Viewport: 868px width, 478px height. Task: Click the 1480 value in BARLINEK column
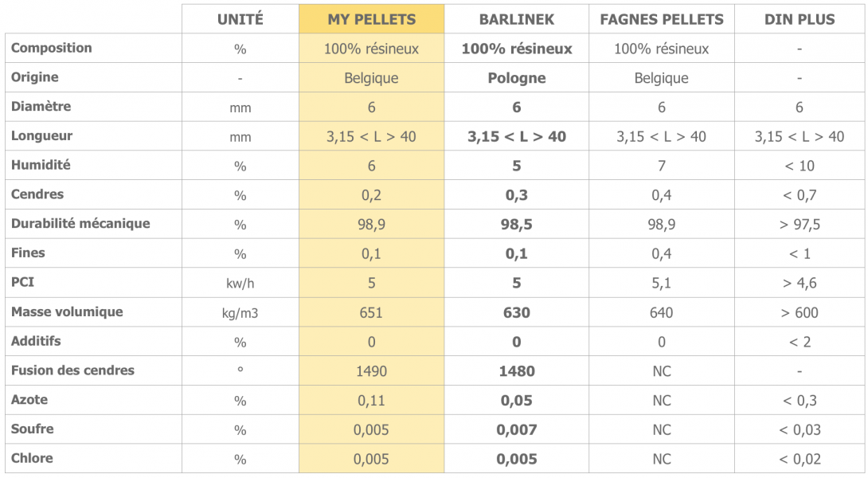pos(517,371)
